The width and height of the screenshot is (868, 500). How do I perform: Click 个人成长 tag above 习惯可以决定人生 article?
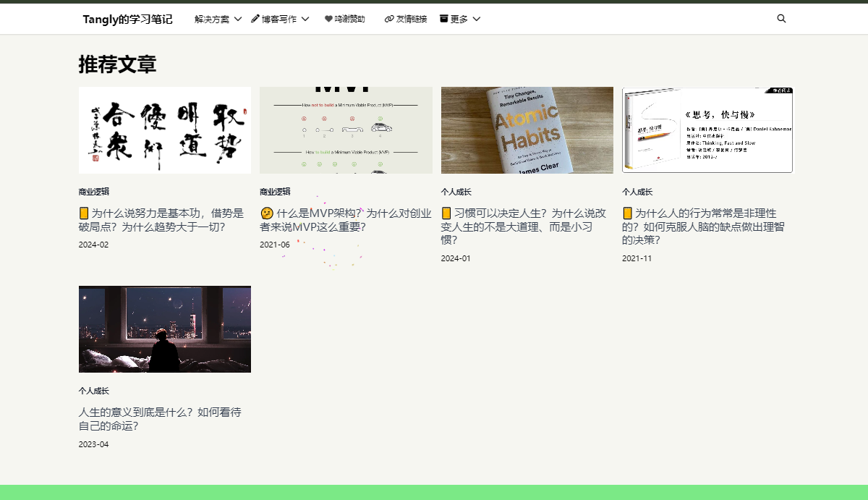456,192
